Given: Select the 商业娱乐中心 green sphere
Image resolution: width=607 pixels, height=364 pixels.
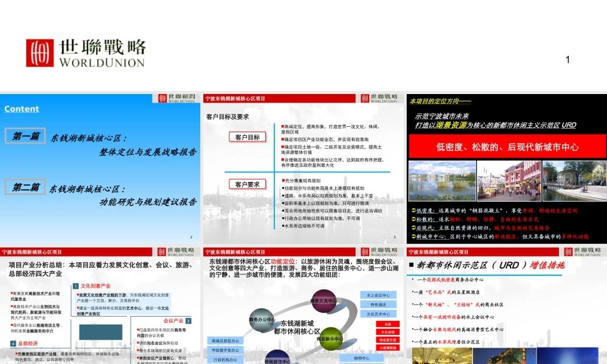Looking at the screenshot, I should (x=330, y=339).
